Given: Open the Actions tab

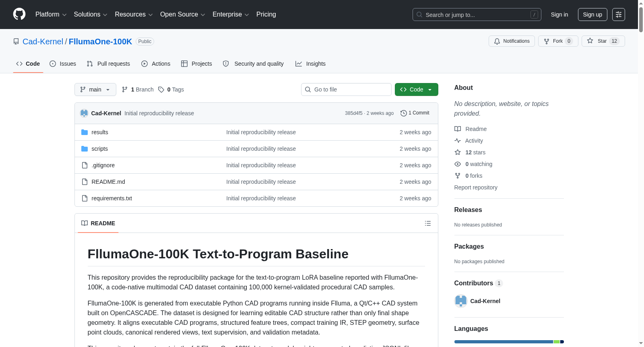Looking at the screenshot, I should [x=156, y=64].
